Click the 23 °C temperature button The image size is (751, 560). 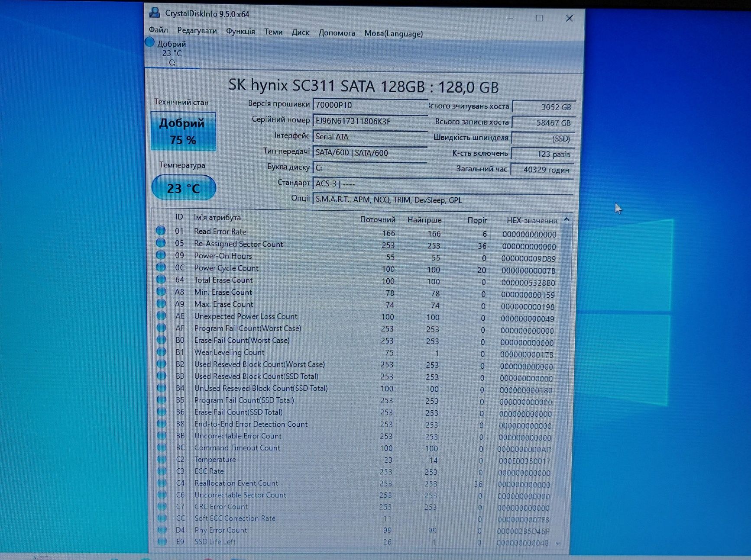[x=184, y=188]
